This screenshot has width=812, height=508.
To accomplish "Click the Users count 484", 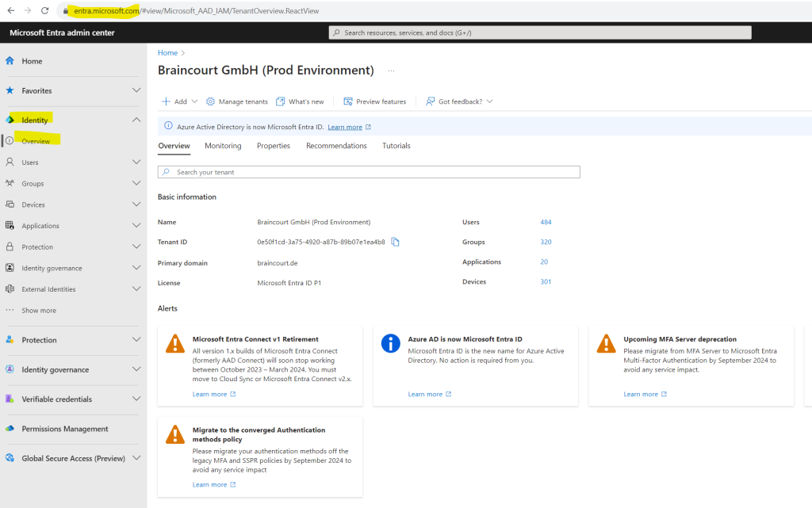I will [546, 222].
